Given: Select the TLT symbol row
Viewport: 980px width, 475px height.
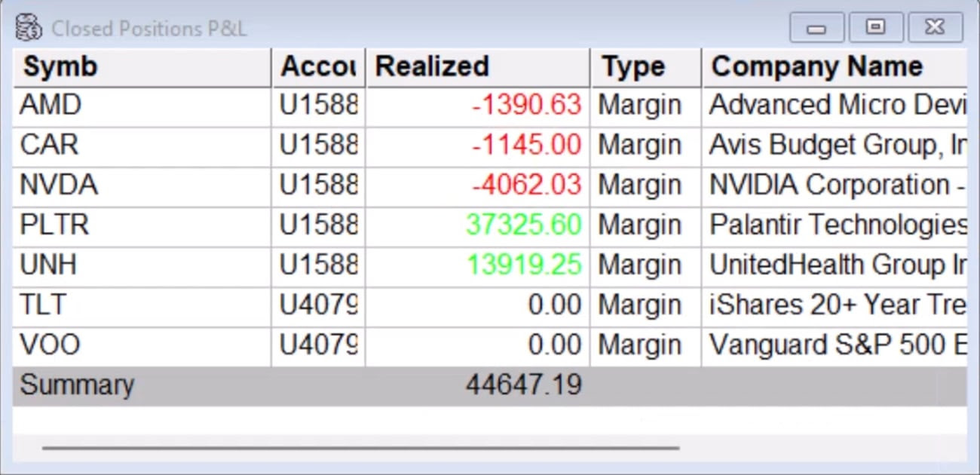Looking at the screenshot, I should point(43,305).
